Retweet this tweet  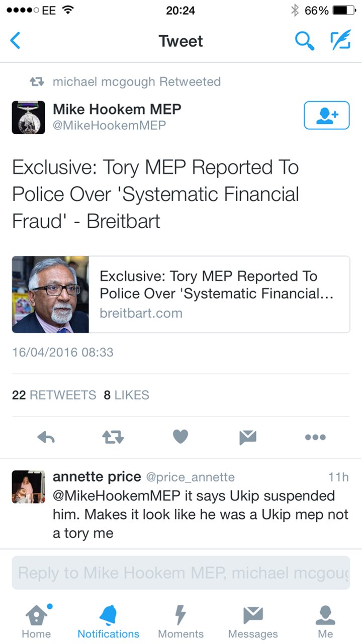click(113, 437)
